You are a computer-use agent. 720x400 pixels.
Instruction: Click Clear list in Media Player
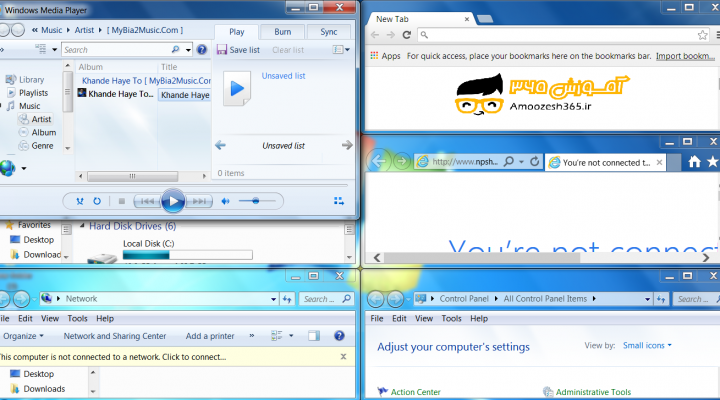click(x=288, y=50)
